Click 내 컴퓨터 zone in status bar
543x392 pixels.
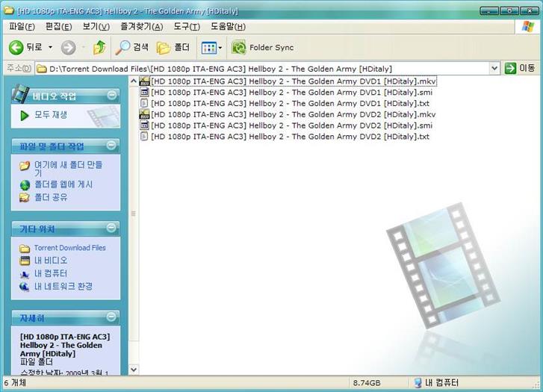pos(436,382)
